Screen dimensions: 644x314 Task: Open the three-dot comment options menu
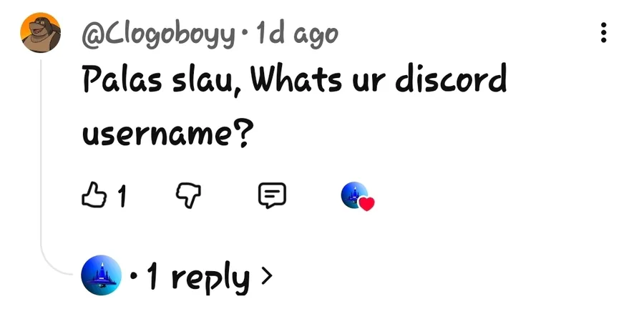(603, 32)
